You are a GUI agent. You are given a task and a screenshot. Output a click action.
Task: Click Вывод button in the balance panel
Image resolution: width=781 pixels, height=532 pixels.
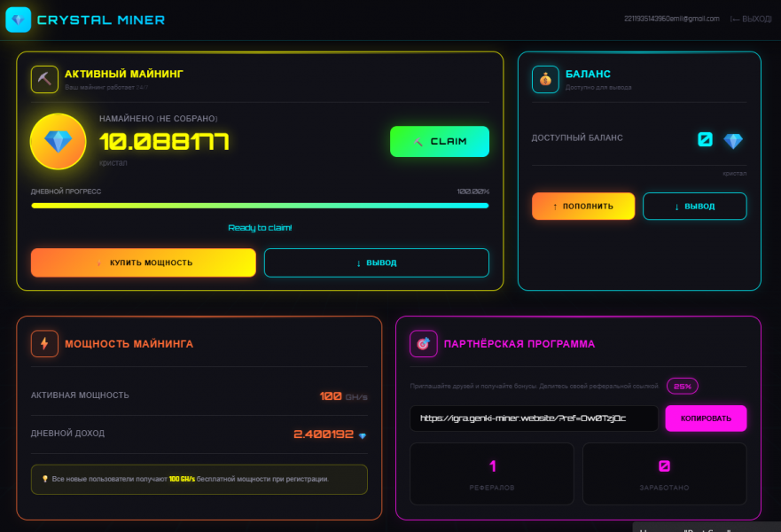click(x=694, y=207)
